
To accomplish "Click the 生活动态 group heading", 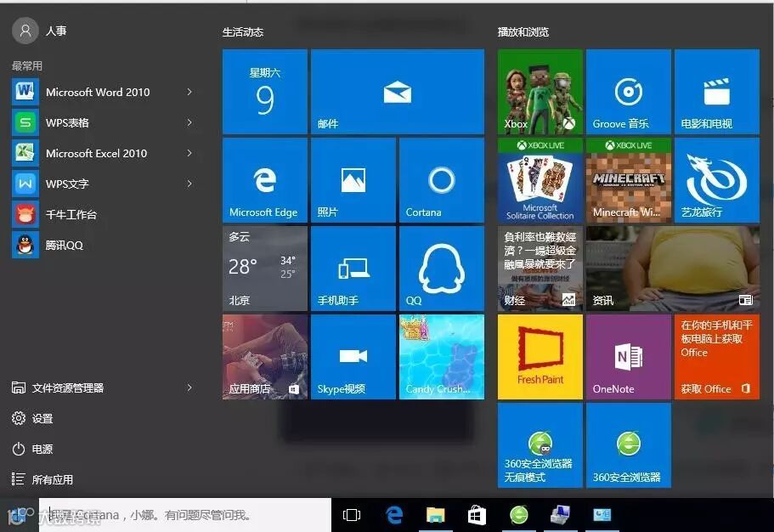I will click(x=243, y=32).
